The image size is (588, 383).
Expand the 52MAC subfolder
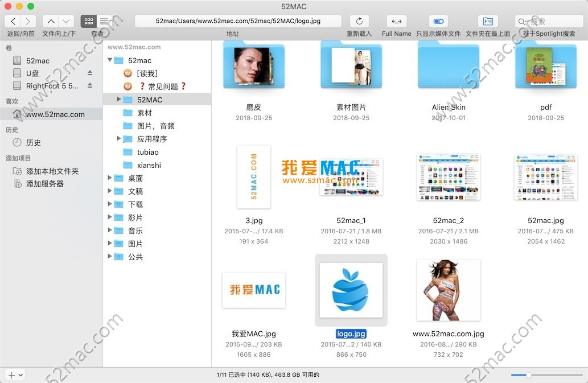point(119,100)
